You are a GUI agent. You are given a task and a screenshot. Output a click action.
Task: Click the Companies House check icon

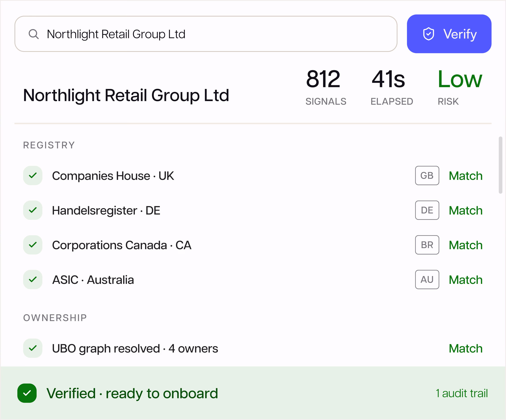point(33,176)
